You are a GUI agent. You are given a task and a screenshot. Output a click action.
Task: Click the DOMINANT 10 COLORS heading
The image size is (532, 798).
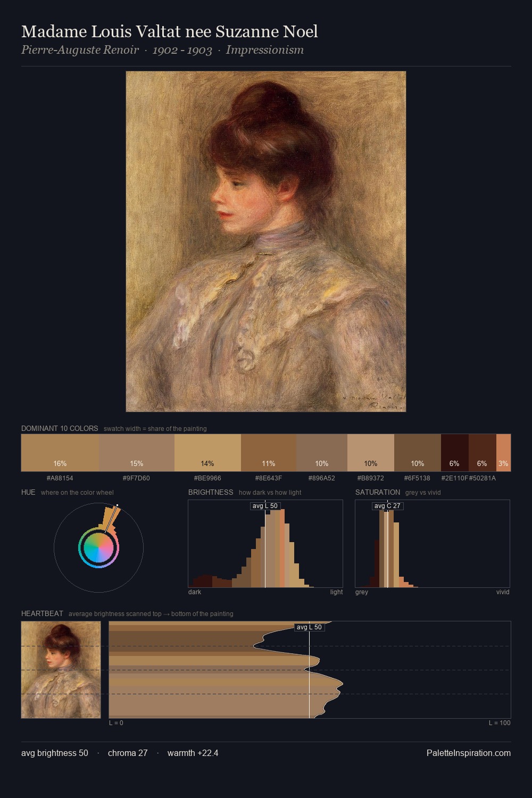tap(60, 428)
